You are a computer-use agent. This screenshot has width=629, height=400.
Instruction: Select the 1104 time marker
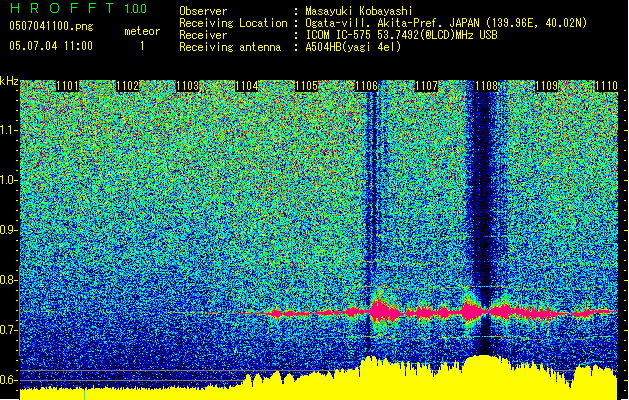pyautogui.click(x=247, y=86)
